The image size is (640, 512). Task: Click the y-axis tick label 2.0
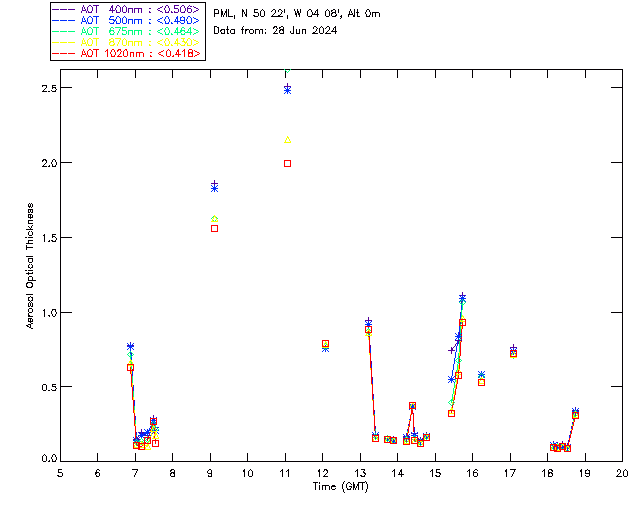pos(48,163)
